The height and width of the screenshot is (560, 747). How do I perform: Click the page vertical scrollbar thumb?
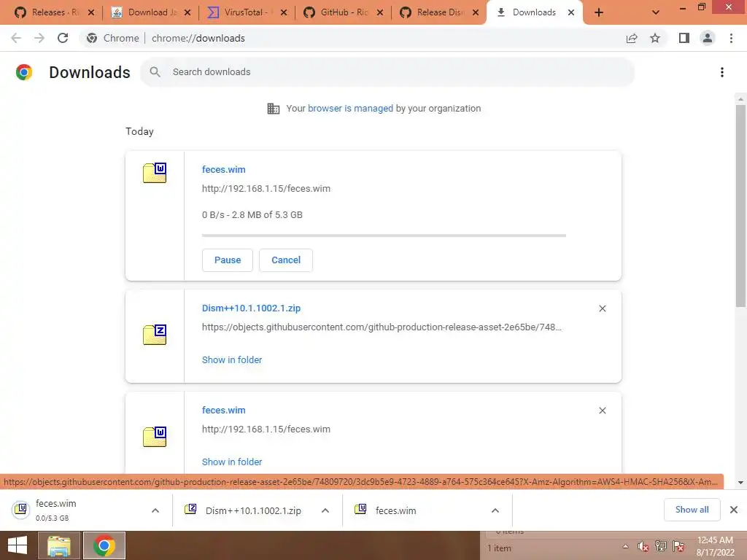click(x=740, y=206)
